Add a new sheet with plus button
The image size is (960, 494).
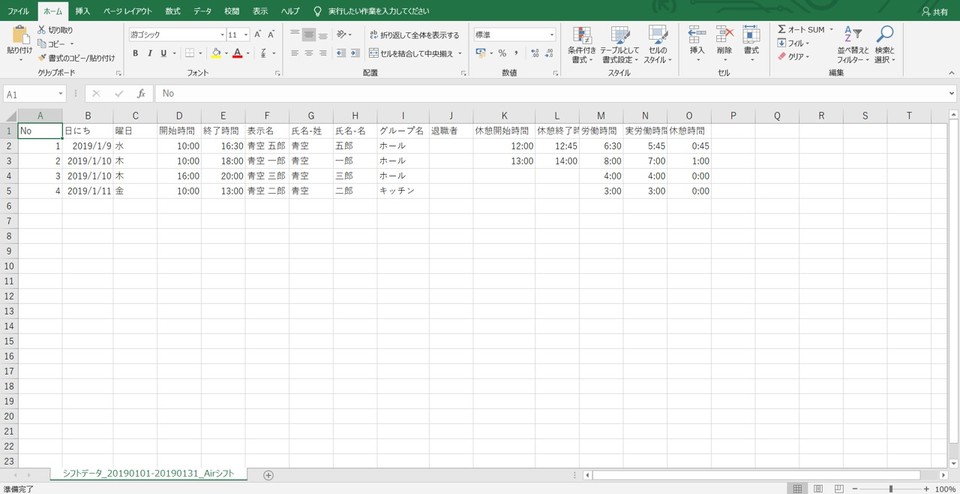(x=268, y=475)
